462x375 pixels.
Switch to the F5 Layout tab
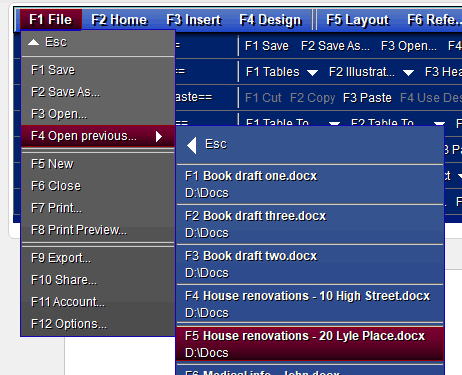tap(358, 20)
